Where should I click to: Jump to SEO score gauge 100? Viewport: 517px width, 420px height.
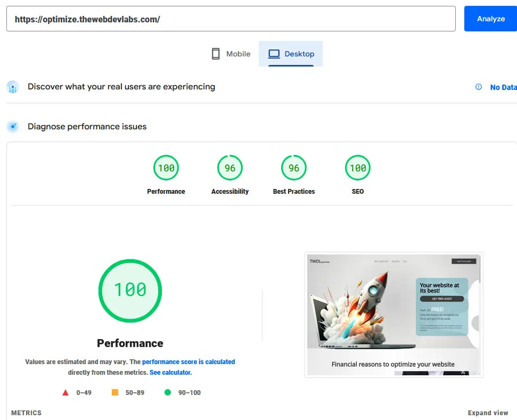[x=358, y=168]
